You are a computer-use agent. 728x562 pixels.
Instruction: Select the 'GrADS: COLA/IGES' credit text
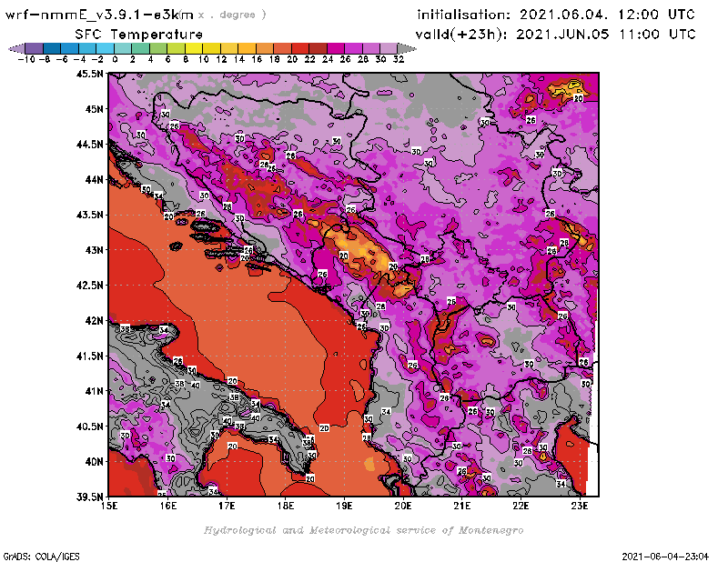point(41,557)
